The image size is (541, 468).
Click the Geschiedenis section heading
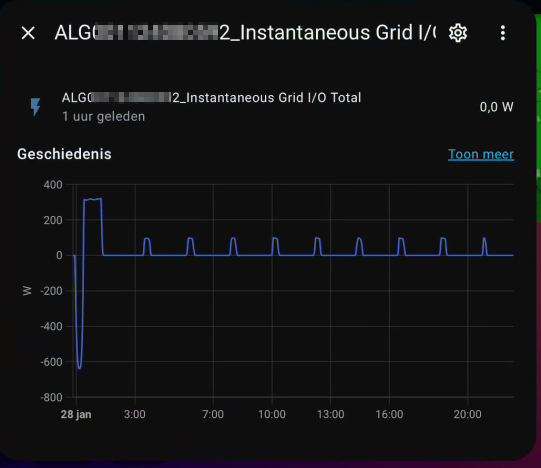point(64,154)
